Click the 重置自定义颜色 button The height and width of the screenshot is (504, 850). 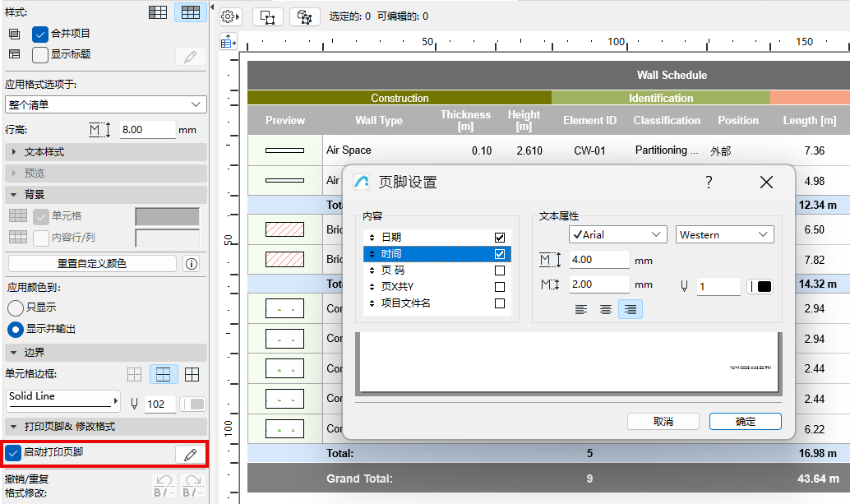92,264
